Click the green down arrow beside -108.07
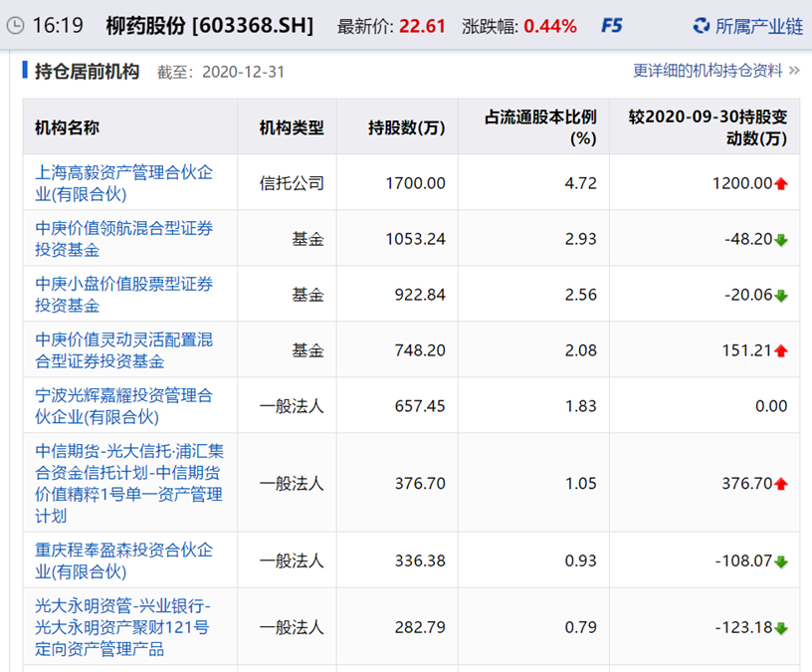Screen dimensions: 812x672 coord(781,561)
